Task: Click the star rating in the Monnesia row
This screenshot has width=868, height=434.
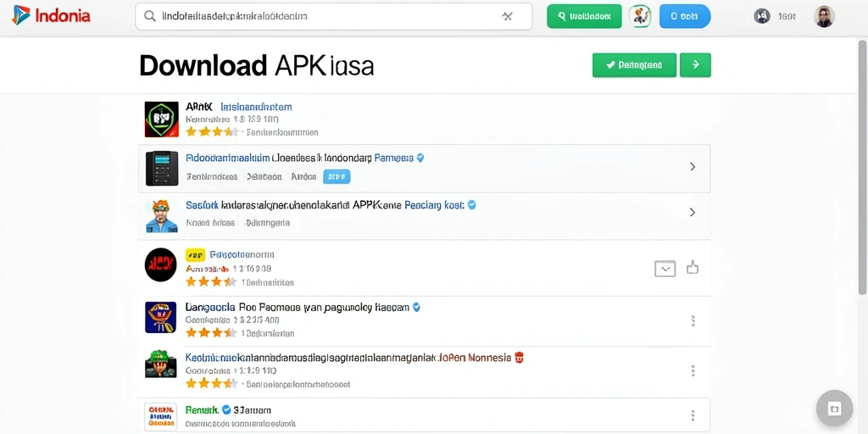Action: coord(213,384)
